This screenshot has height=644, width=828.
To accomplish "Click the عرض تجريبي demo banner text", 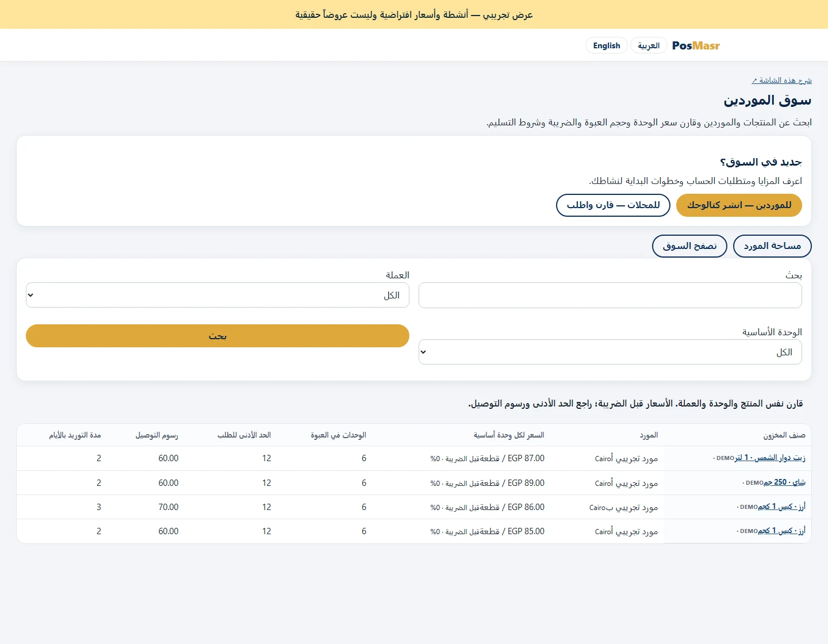I will coord(414,14).
